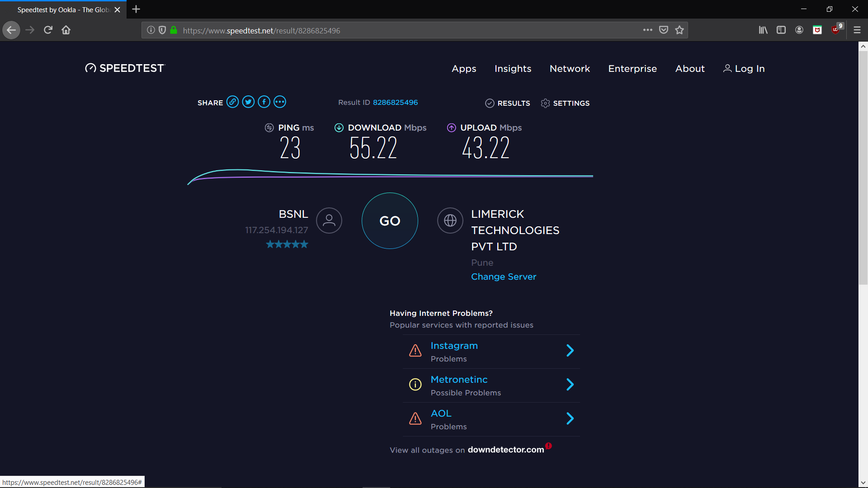Toggle the checkmark next to RESULTS

[488, 103]
